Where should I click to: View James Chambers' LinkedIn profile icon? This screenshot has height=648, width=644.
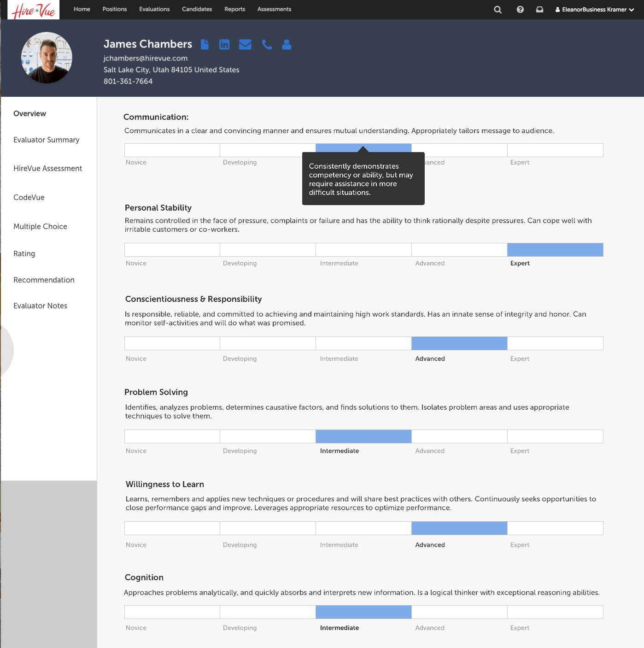pos(224,44)
